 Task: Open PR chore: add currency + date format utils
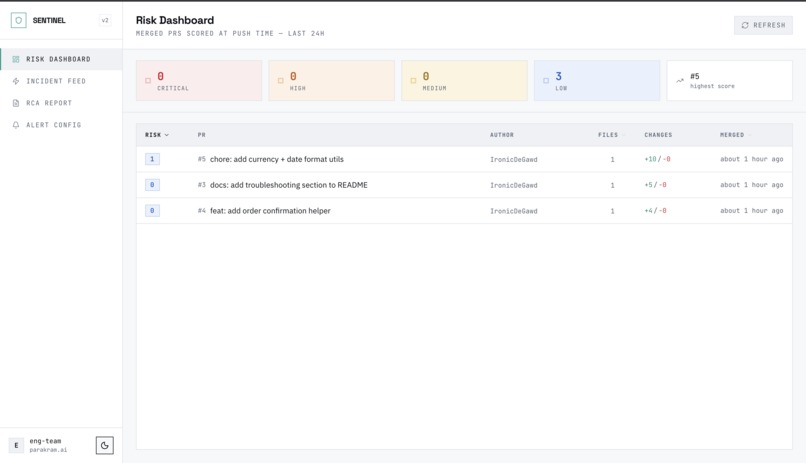coord(277,159)
